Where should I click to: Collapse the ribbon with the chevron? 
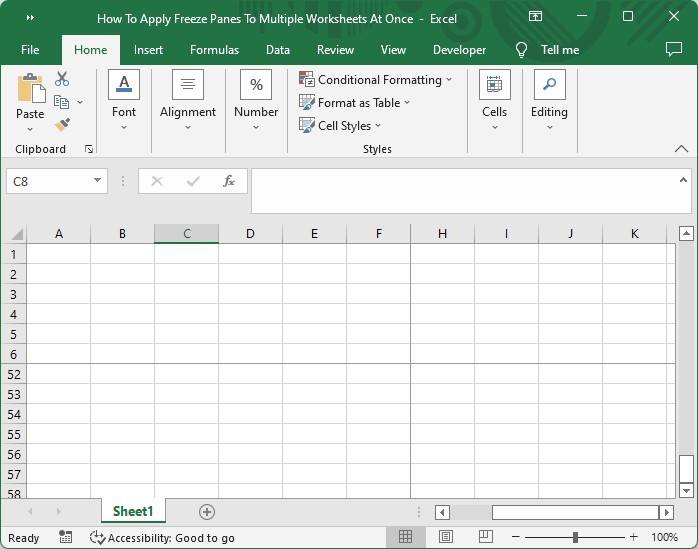coord(681,149)
